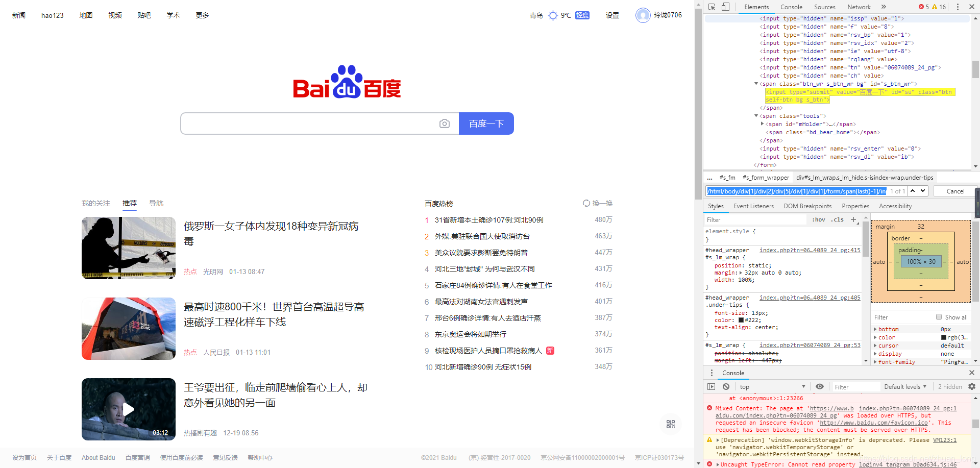980x468 pixels.
Task: Click the camera icon for image search
Action: tap(445, 123)
